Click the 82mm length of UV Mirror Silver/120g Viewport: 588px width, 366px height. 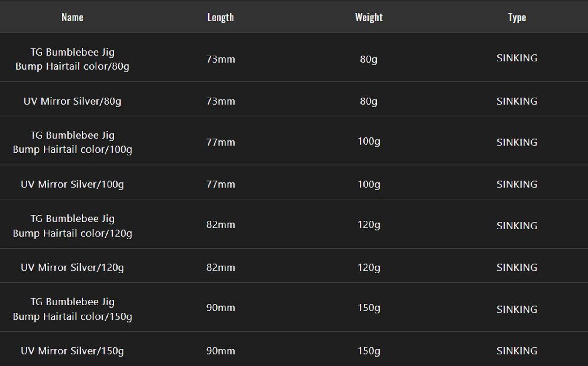pos(220,267)
